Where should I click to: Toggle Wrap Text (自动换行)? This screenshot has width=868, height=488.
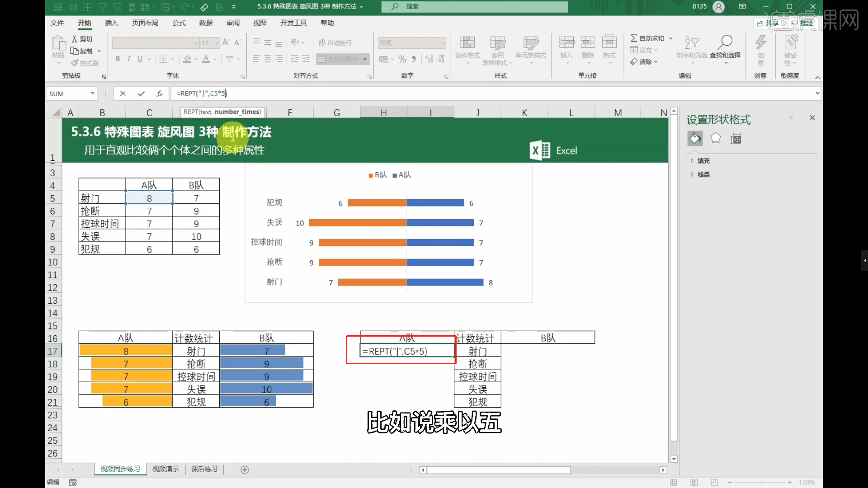(x=335, y=42)
